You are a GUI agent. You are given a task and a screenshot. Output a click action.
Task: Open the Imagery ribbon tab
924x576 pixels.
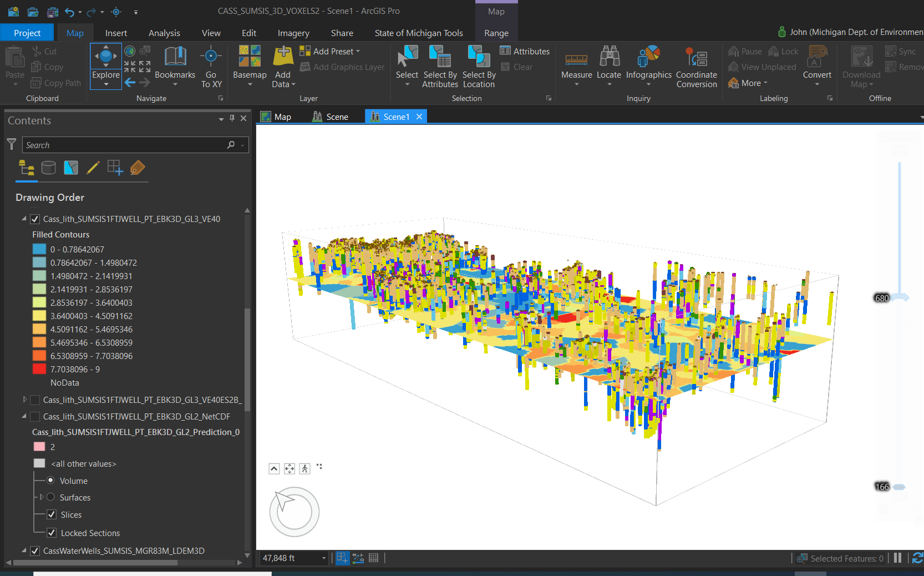pyautogui.click(x=293, y=33)
